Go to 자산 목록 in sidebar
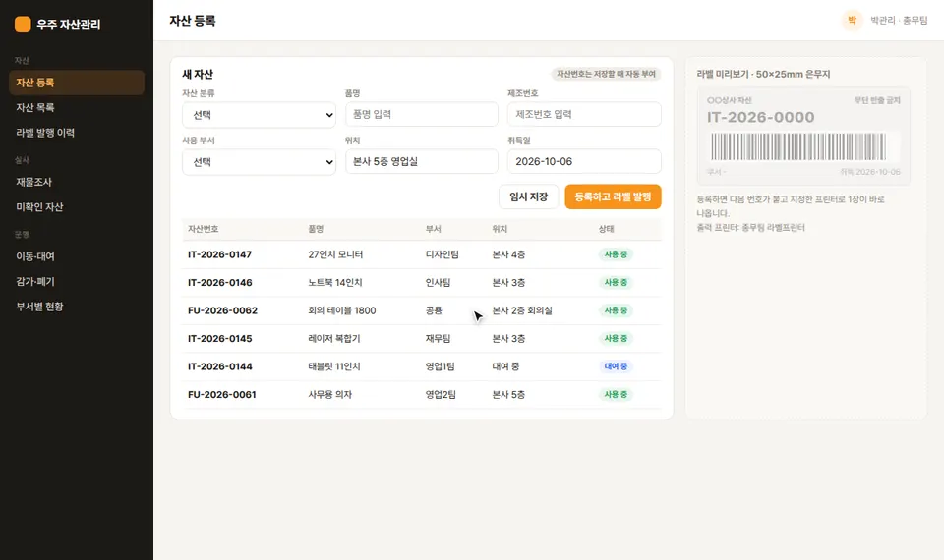 pos(77,108)
